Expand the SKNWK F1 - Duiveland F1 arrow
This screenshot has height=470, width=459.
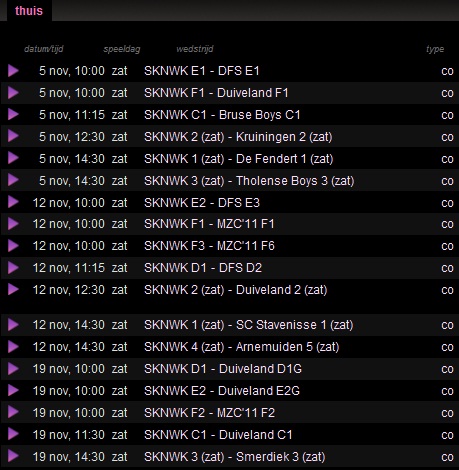pyautogui.click(x=13, y=93)
